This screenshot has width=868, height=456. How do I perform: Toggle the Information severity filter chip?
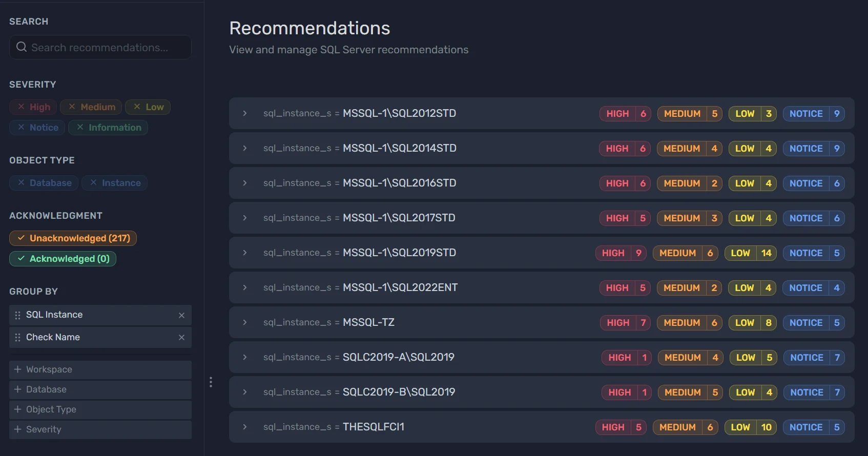tap(108, 128)
